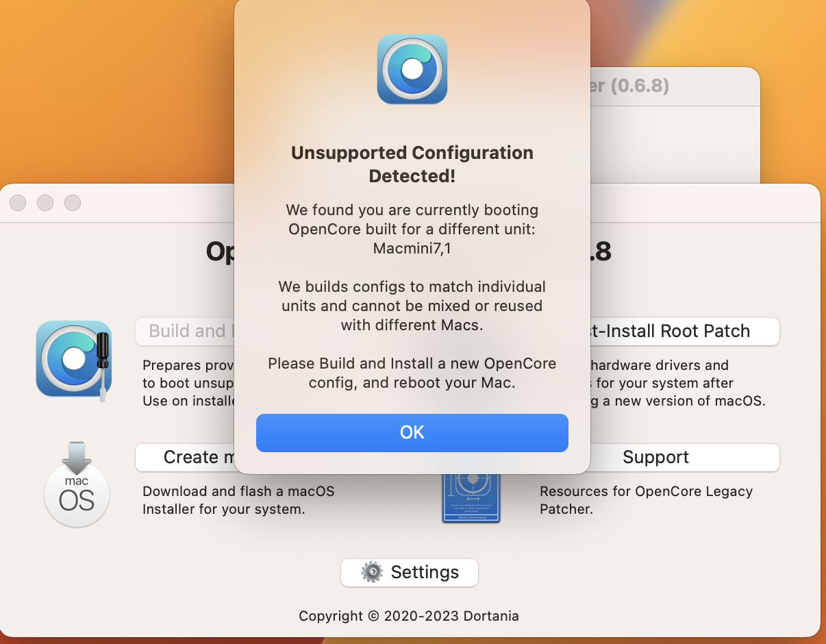Zoom the main patcher window

[x=73, y=203]
